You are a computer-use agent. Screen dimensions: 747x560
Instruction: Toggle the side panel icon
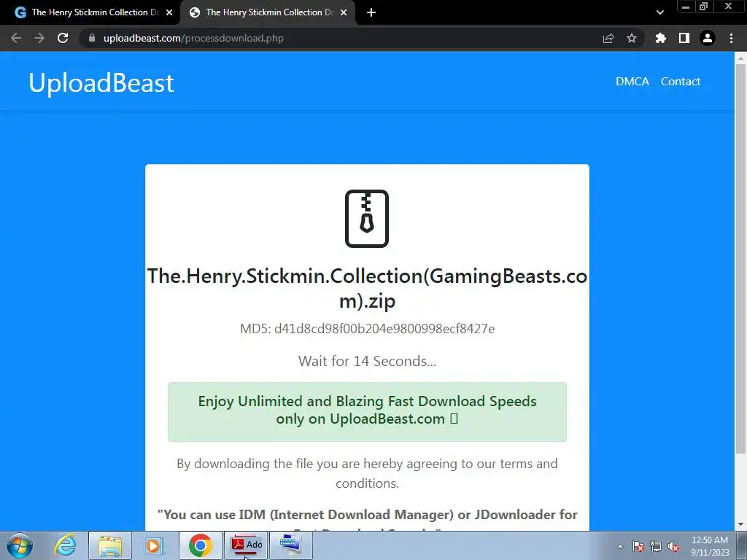(x=684, y=38)
